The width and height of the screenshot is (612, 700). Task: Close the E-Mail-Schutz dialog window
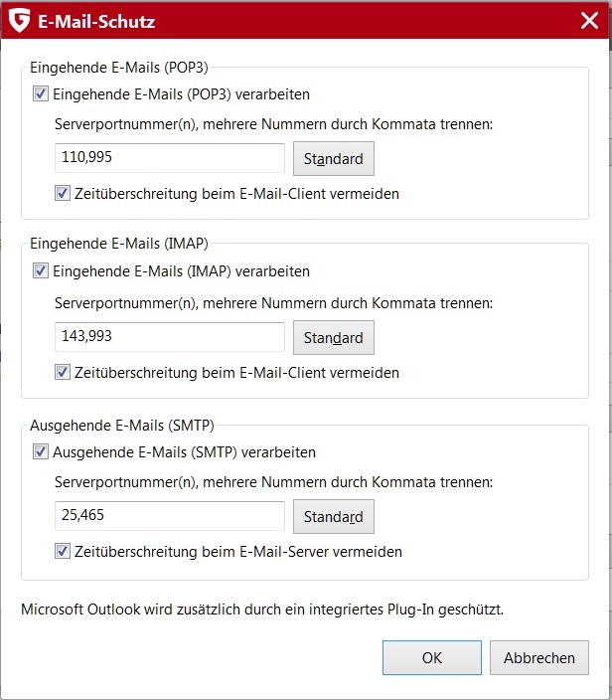coord(588,20)
